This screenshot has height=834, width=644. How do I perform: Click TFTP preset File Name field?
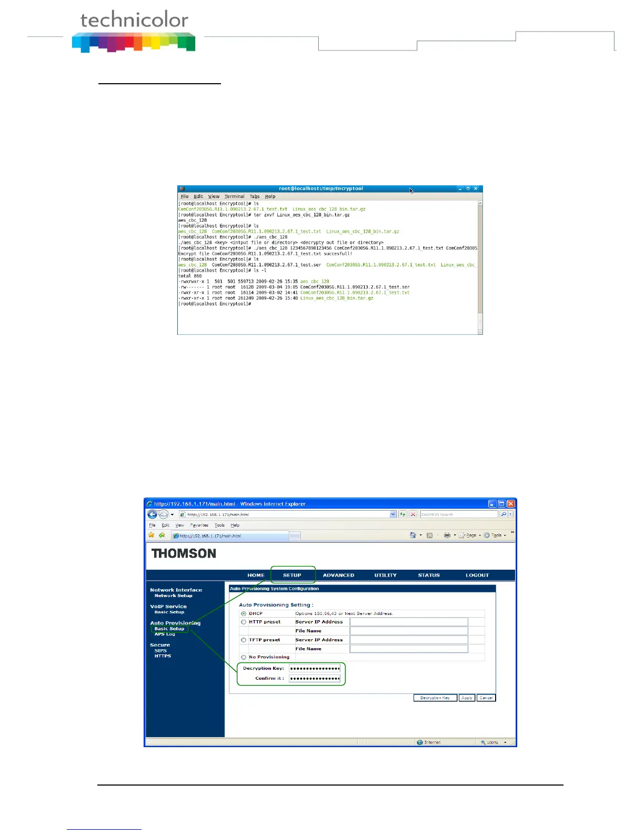409,649
